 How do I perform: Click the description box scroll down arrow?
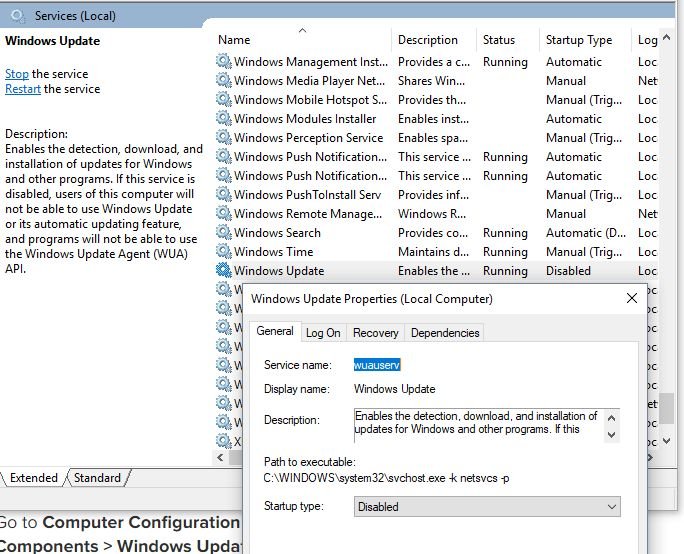pyautogui.click(x=612, y=434)
